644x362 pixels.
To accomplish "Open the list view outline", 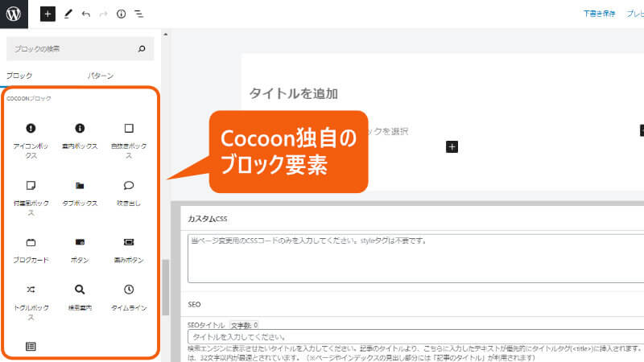I will [138, 14].
